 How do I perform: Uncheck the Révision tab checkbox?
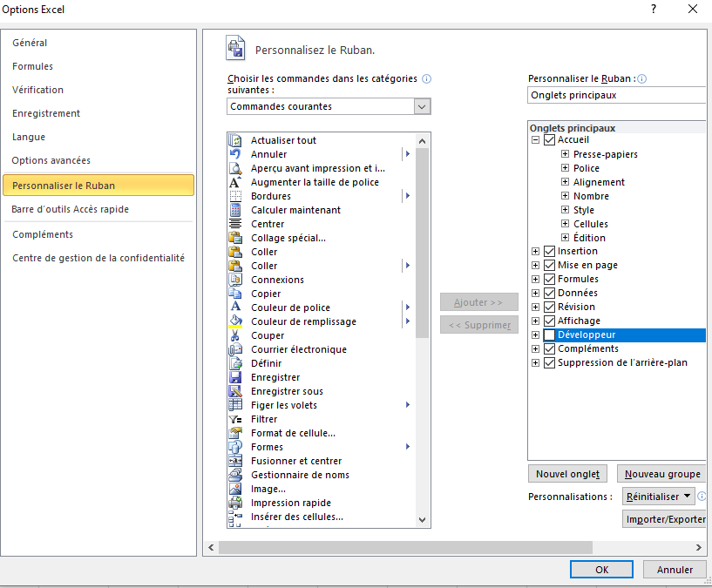(549, 307)
